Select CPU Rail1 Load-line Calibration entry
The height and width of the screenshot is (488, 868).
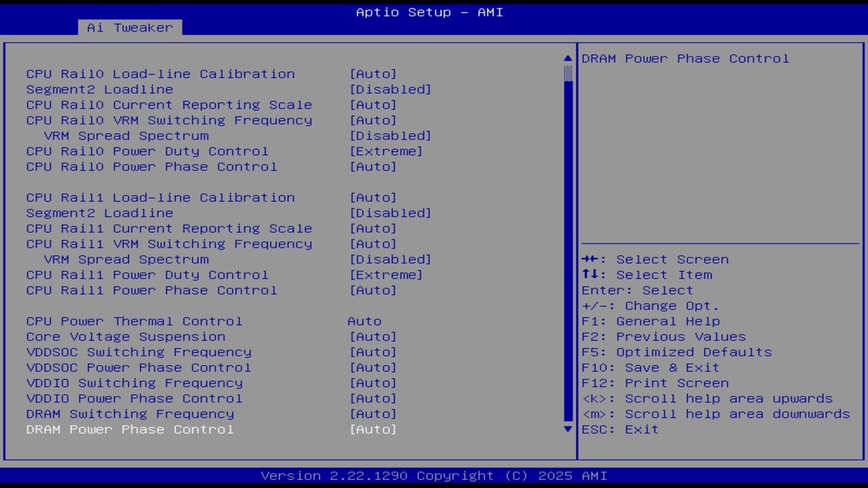[x=160, y=197]
